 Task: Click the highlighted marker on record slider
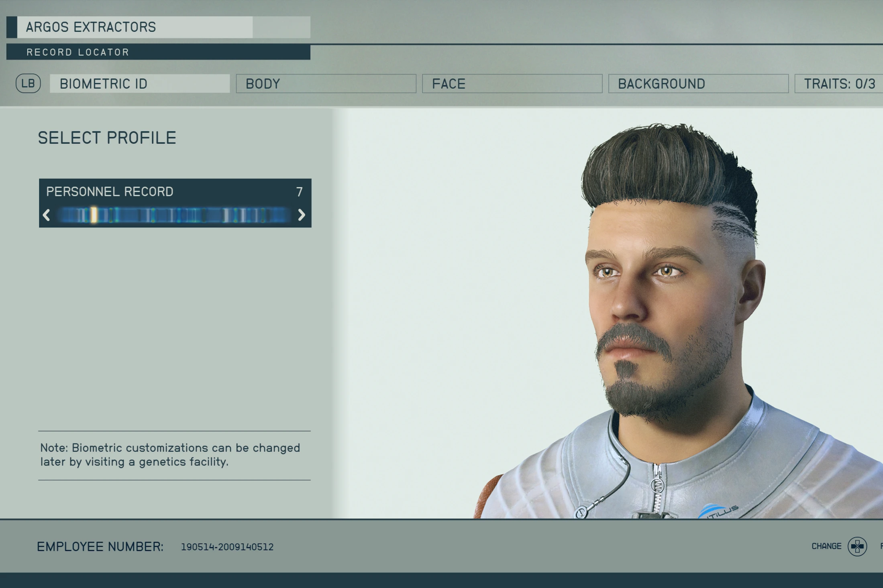click(94, 215)
